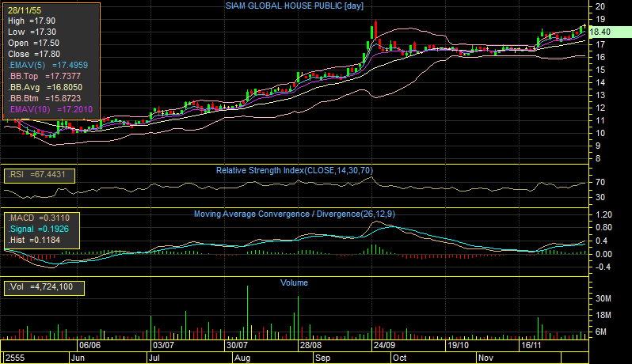The width and height of the screenshot is (632, 364).
Task: Click the .Hist =0.1184 value
Action: coord(34,241)
